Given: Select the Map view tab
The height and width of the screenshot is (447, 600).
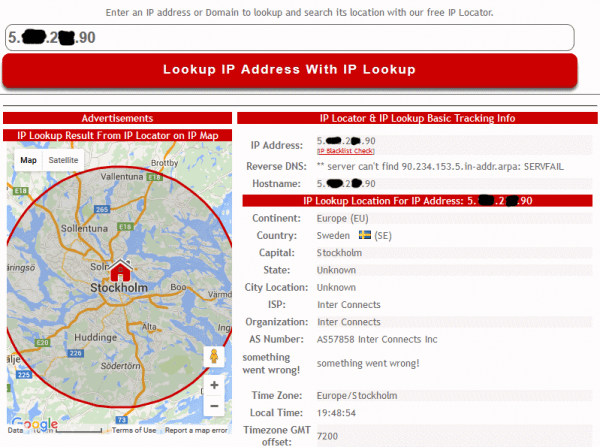Looking at the screenshot, I should click(x=29, y=160).
